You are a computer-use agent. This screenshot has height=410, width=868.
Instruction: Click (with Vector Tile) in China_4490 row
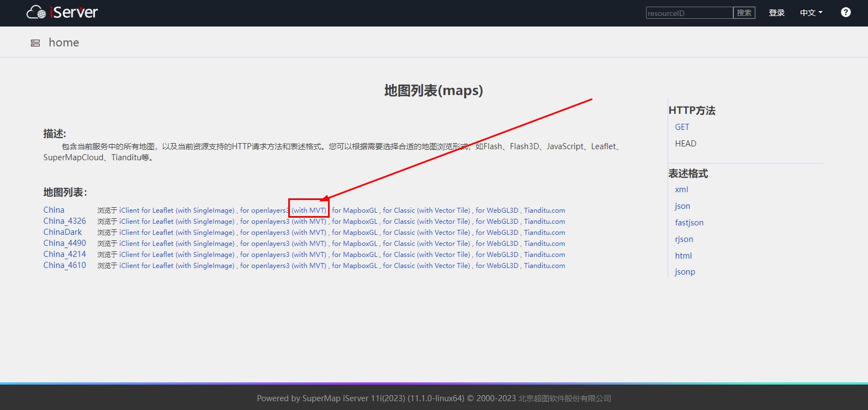443,244
